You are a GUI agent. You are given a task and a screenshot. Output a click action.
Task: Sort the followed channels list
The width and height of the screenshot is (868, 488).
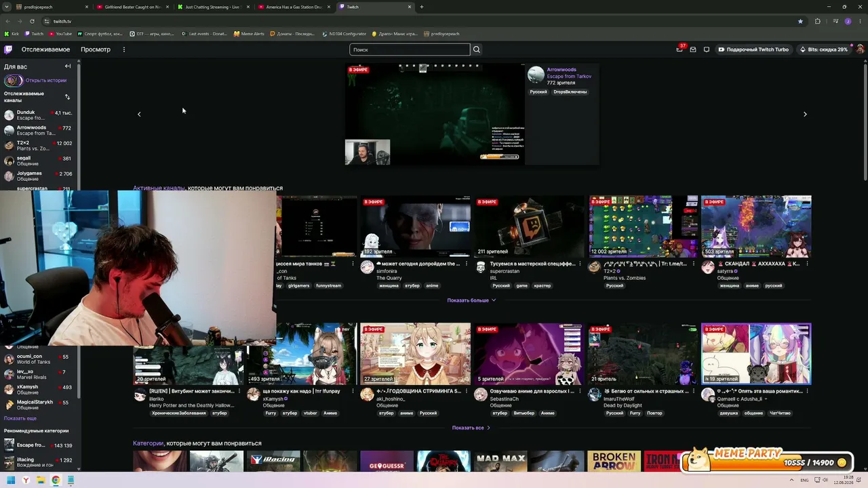67,97
